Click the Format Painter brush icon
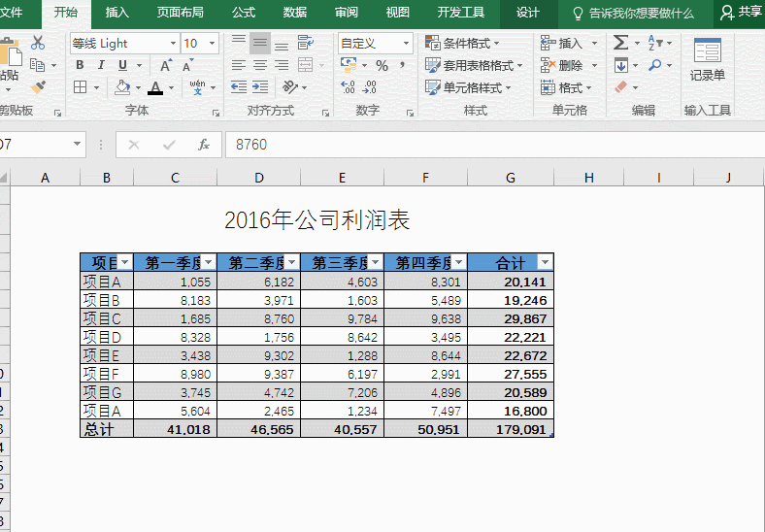Viewport: 765px width, 532px height. [38, 87]
